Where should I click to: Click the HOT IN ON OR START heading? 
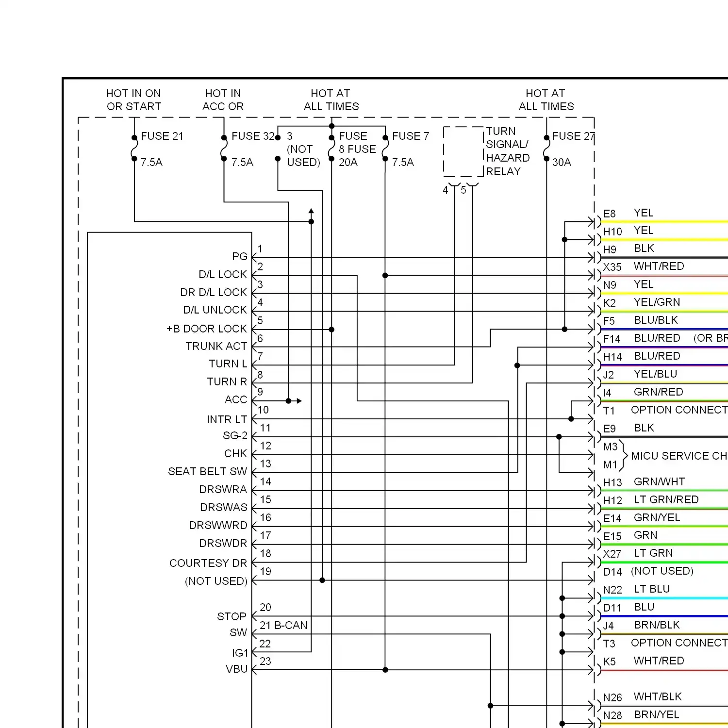point(133,100)
